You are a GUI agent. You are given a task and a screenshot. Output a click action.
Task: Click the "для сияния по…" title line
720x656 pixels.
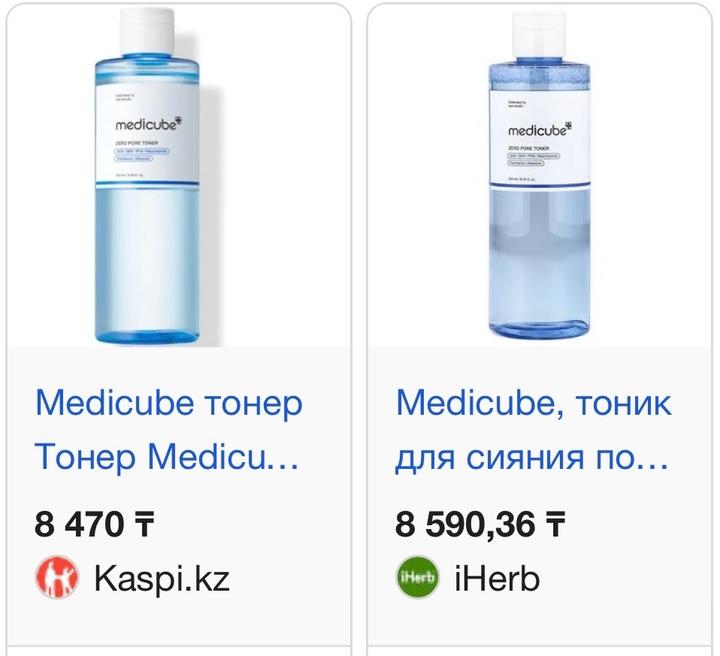(532, 458)
